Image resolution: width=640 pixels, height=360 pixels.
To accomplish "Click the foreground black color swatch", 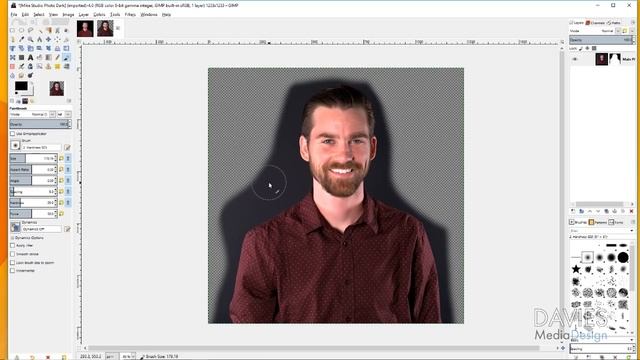I will click(21, 86).
